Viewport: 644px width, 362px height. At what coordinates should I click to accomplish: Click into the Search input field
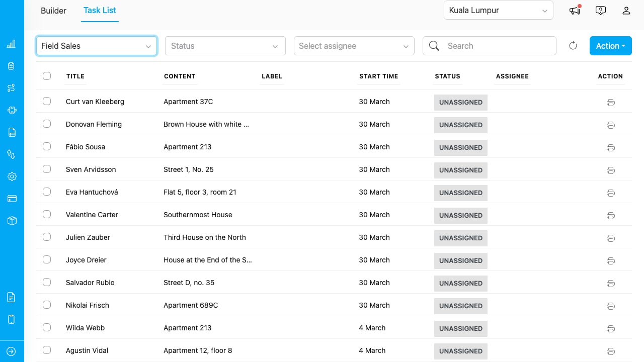click(x=490, y=46)
